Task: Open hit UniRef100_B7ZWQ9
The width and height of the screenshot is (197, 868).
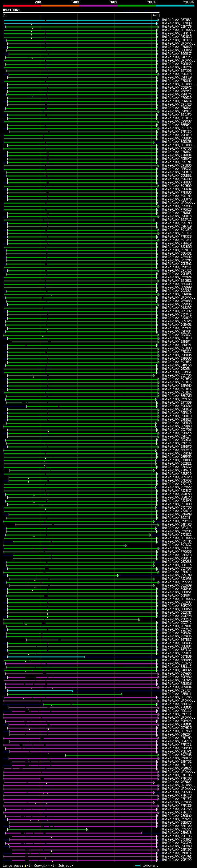Action: click(x=176, y=23)
